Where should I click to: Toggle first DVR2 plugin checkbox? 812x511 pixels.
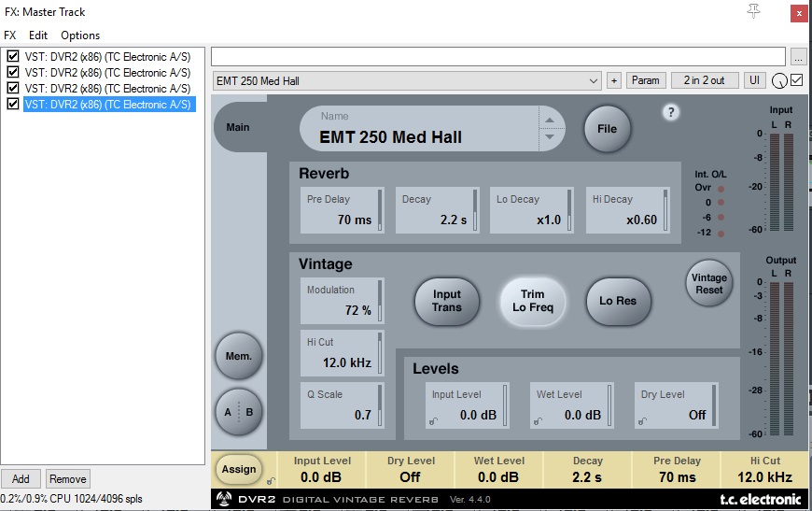(13, 56)
